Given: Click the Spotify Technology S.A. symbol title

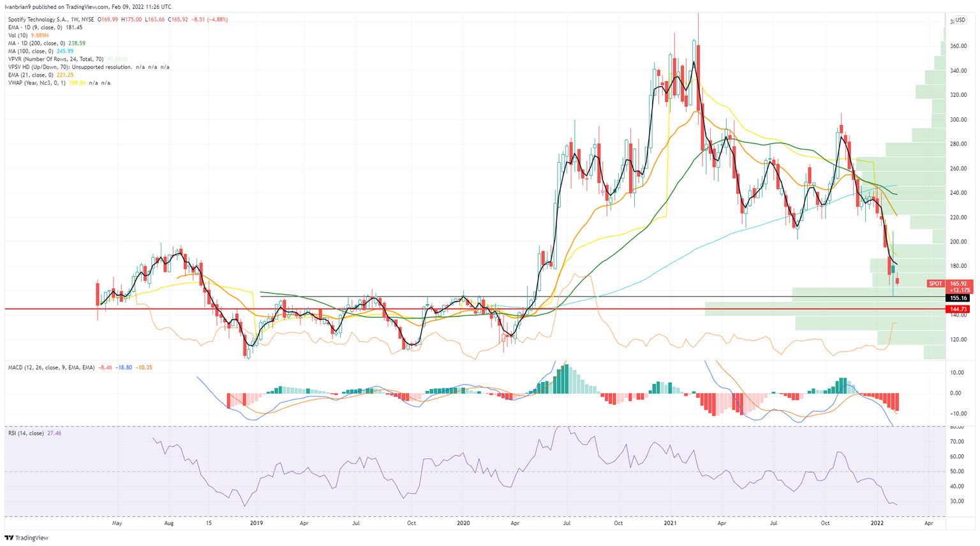Looking at the screenshot, I should 51,19.
